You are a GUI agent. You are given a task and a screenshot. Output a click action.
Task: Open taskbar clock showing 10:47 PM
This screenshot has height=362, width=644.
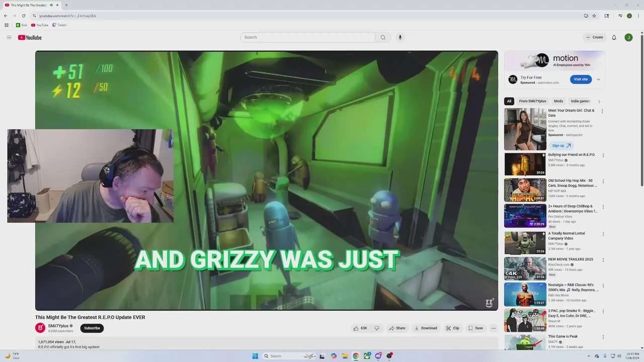632,356
